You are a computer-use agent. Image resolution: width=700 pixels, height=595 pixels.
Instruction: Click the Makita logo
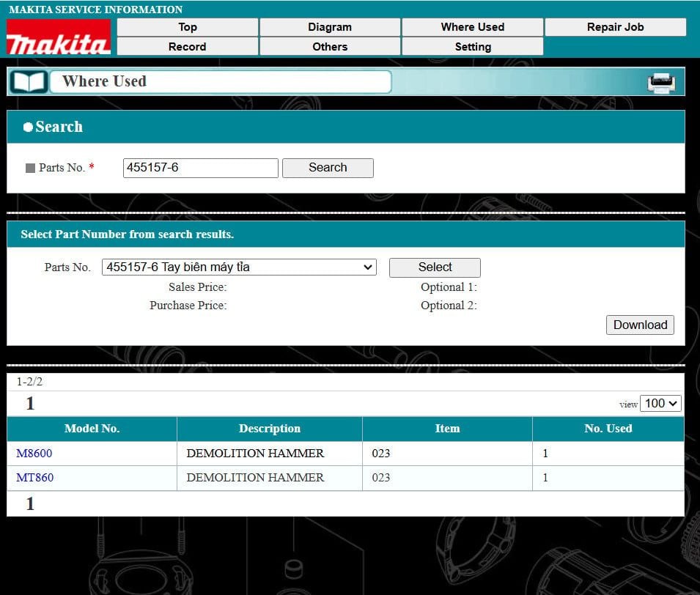(x=59, y=37)
